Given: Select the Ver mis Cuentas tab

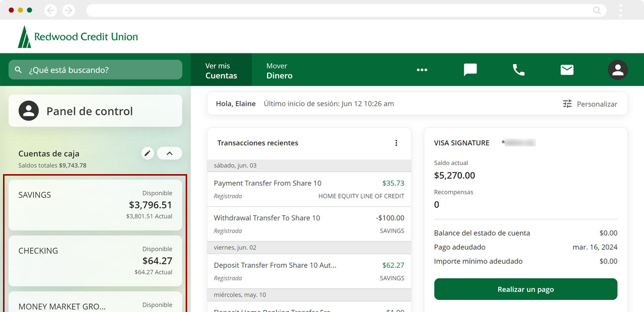Looking at the screenshot, I should click(x=221, y=70).
